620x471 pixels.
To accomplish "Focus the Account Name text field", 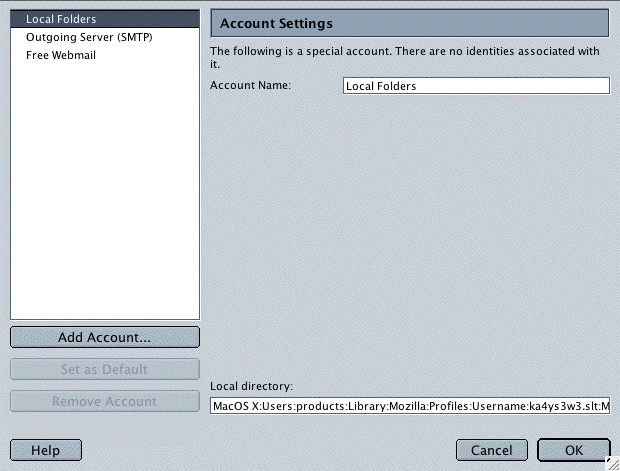I will [x=475, y=86].
